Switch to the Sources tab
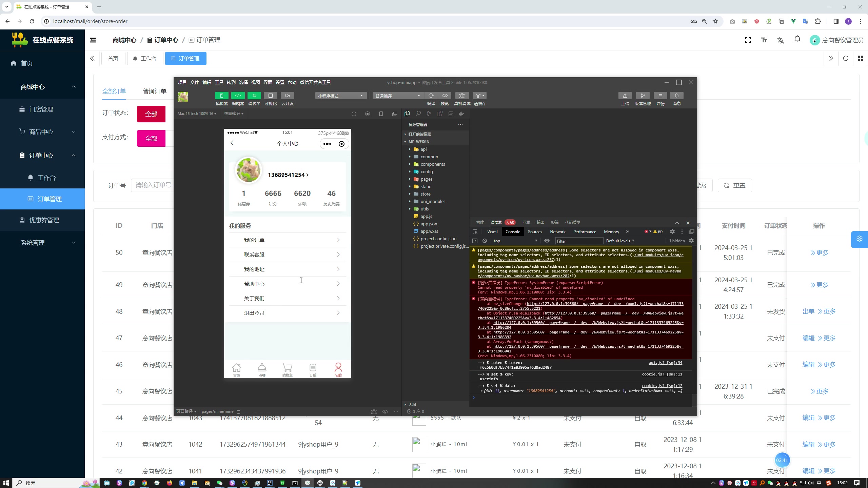This screenshot has height=488, width=868. point(535,232)
